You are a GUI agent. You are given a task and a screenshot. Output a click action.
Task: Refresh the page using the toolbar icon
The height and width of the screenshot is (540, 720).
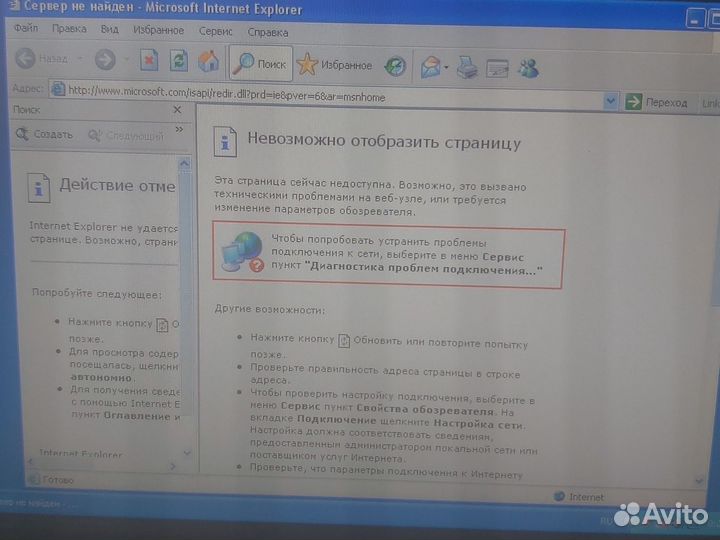click(x=179, y=61)
